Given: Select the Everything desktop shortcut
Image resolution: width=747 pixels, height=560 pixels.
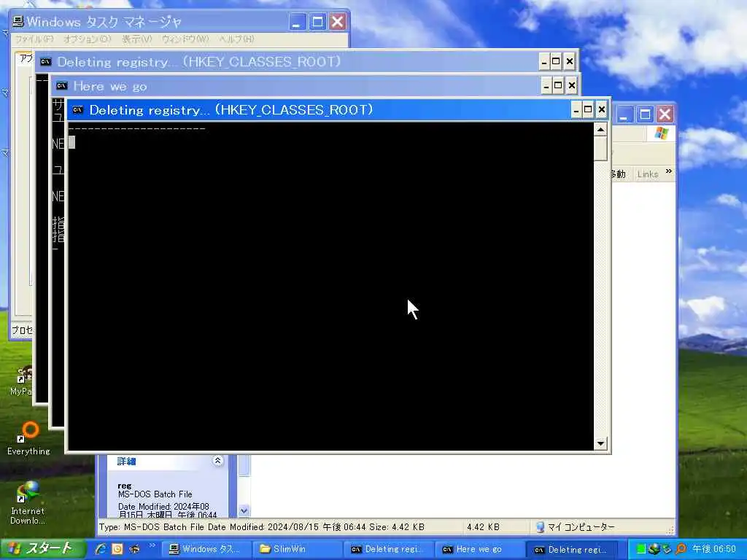Looking at the screenshot, I should [x=28, y=438].
